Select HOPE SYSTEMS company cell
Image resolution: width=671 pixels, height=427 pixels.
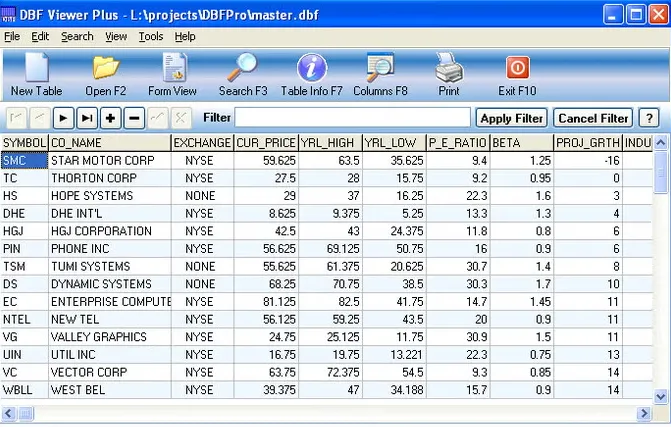click(x=110, y=196)
